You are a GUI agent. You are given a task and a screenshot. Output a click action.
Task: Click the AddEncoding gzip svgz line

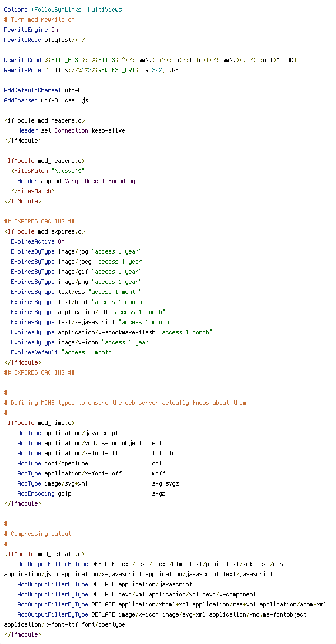pos(91,493)
